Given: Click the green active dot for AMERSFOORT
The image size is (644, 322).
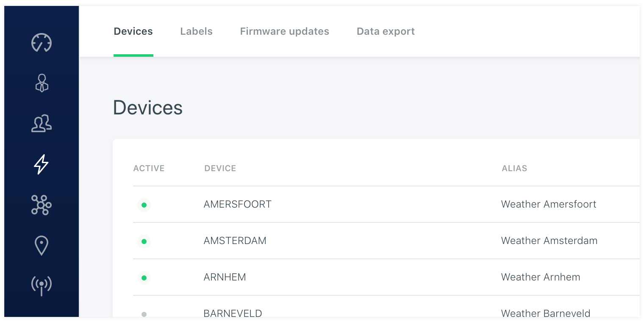Looking at the screenshot, I should [x=144, y=205].
